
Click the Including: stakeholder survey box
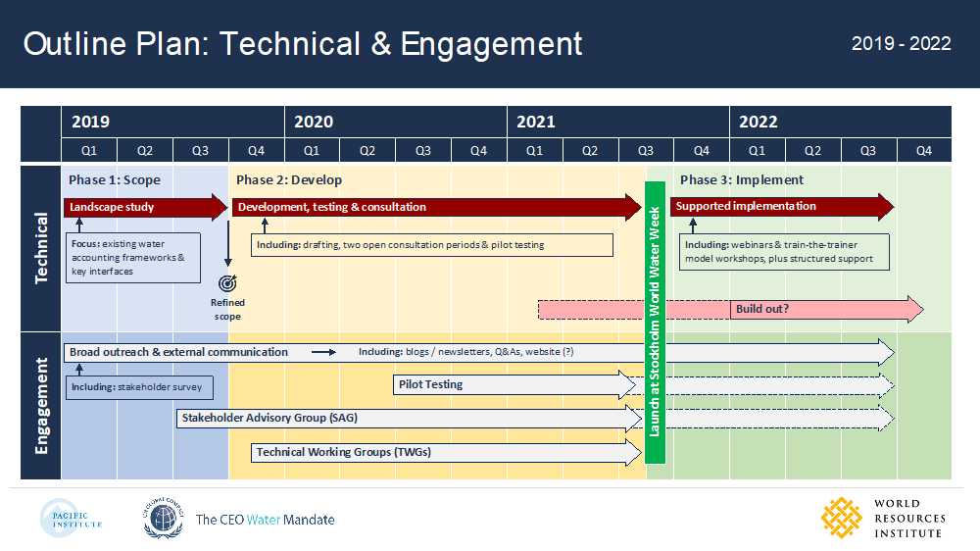point(139,387)
